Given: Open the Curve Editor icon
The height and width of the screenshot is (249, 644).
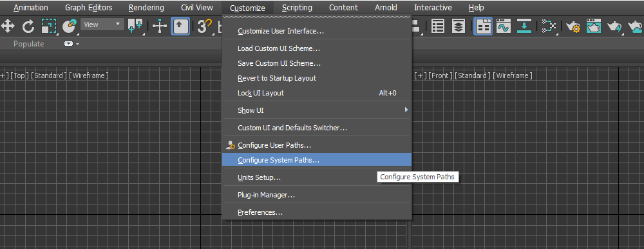Looking at the screenshot, I should (x=503, y=26).
